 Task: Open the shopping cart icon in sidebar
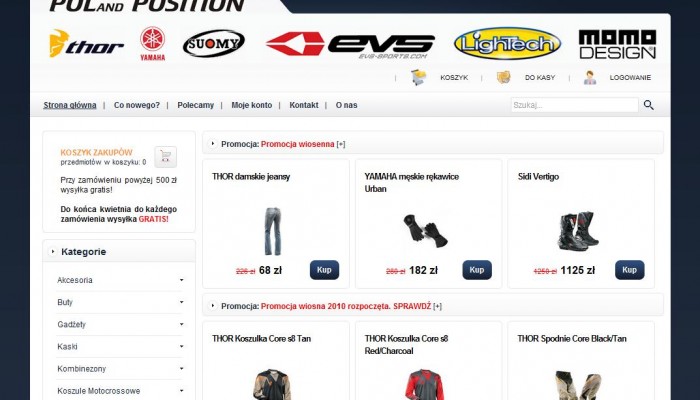166,157
